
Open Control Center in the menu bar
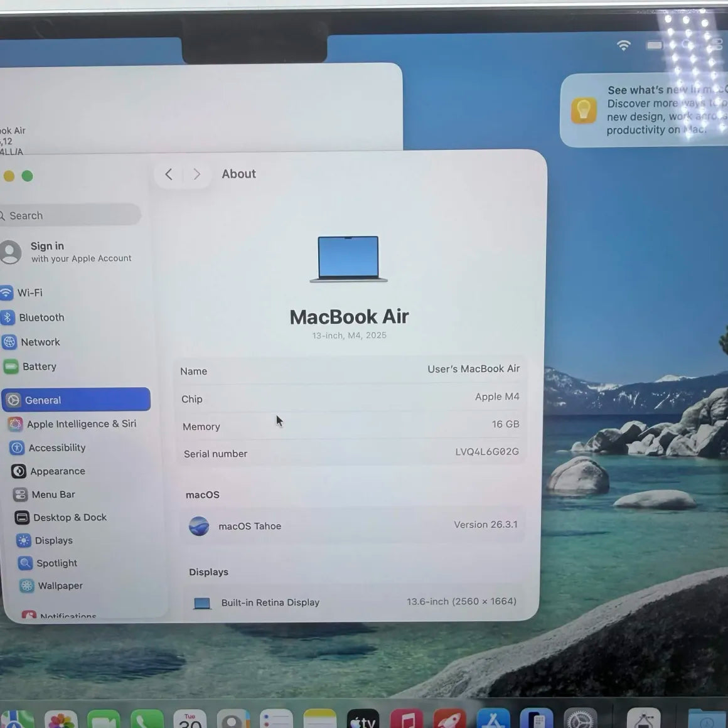point(718,45)
